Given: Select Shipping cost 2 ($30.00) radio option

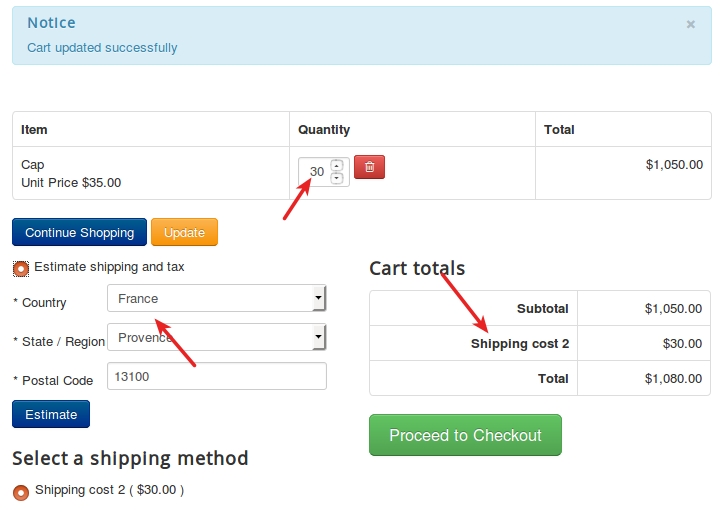Looking at the screenshot, I should (21, 492).
